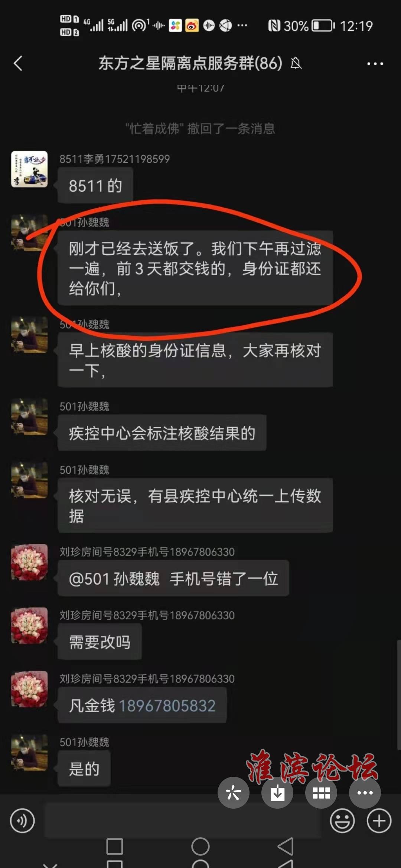
Task: Tap the group title 东方之星隔离点服务群
Action: click(x=190, y=63)
